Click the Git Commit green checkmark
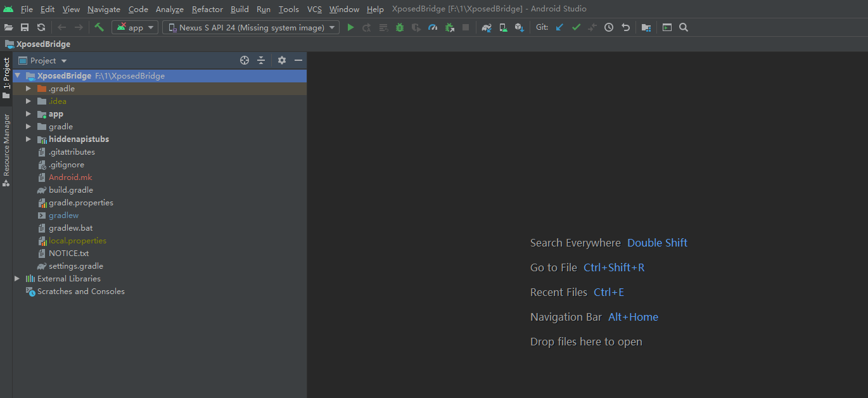 click(576, 27)
